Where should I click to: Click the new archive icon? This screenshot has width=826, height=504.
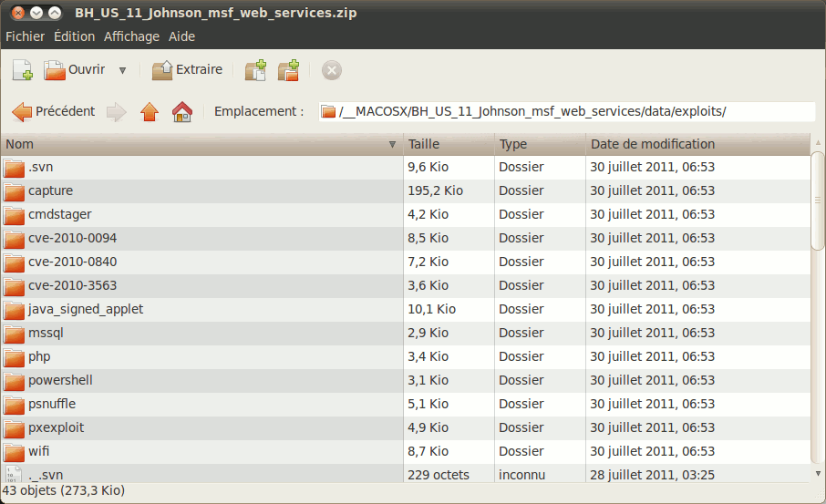(x=23, y=70)
